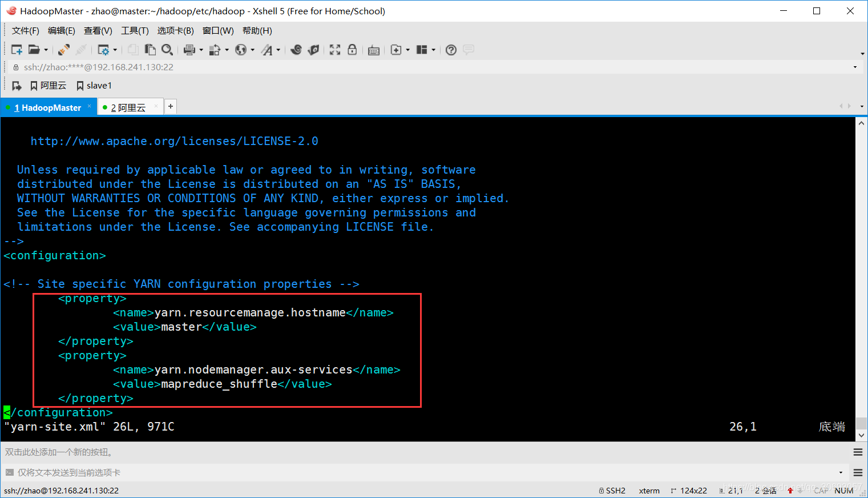Add a new tab with plus button

click(170, 106)
